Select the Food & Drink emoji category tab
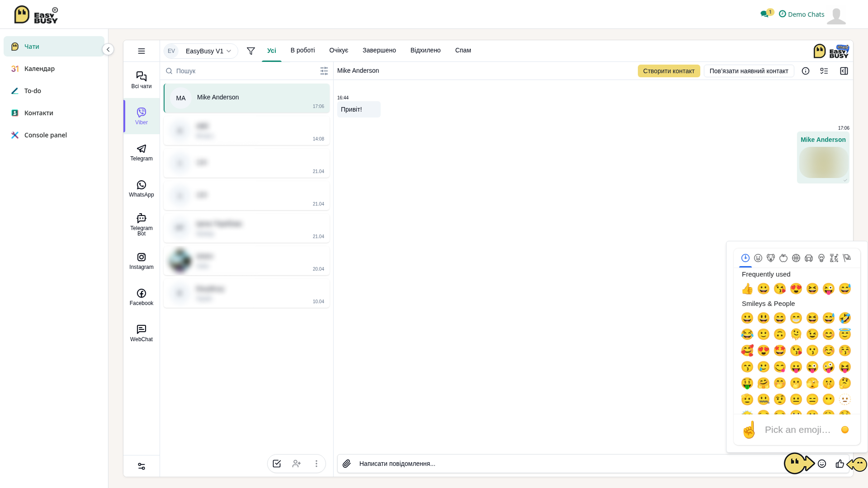868x488 pixels. pos(783,258)
